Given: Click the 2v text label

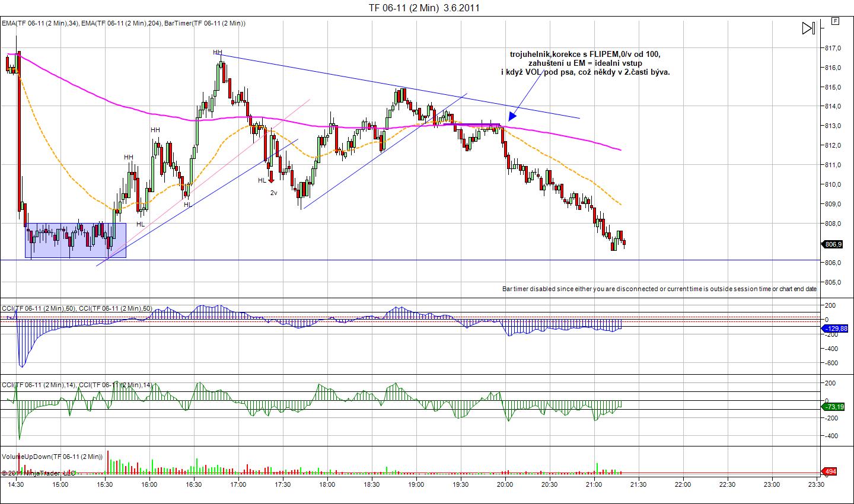Looking at the screenshot, I should point(273,193).
